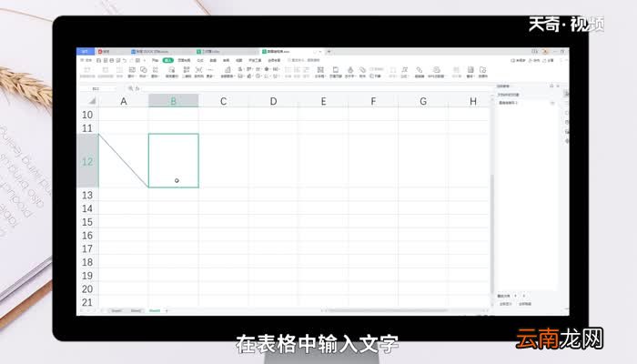Open the resource folder icon in ribbon
The height and width of the screenshot is (364, 637).
click(483, 72)
